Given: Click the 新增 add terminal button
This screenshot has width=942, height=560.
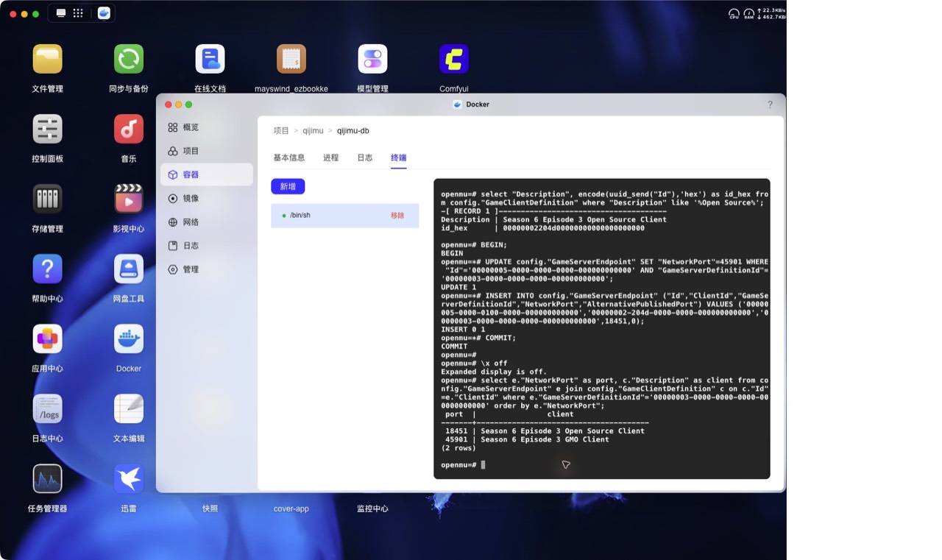Looking at the screenshot, I should (x=288, y=187).
